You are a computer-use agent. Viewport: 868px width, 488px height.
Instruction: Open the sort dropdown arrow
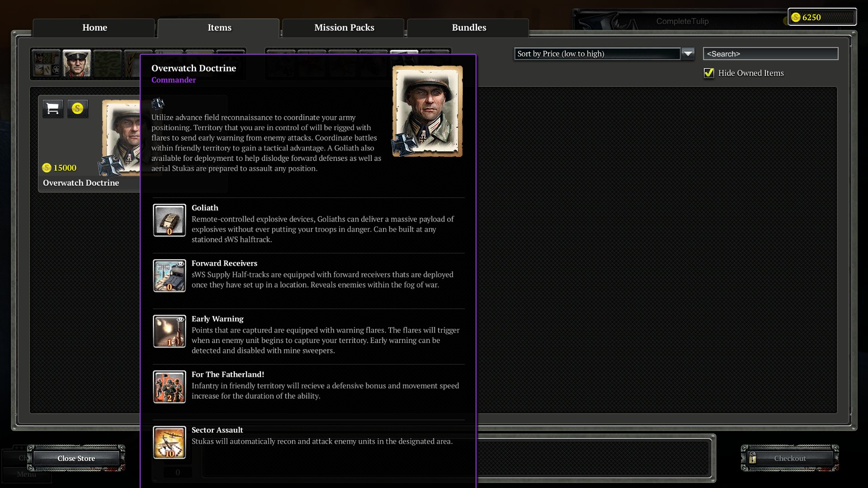[x=688, y=54]
